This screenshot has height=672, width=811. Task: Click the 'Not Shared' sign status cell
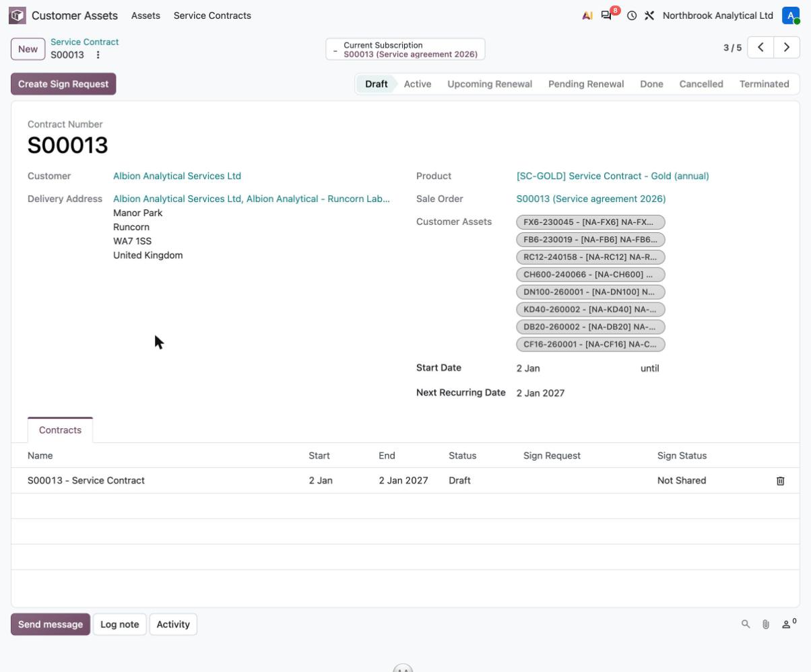682,481
